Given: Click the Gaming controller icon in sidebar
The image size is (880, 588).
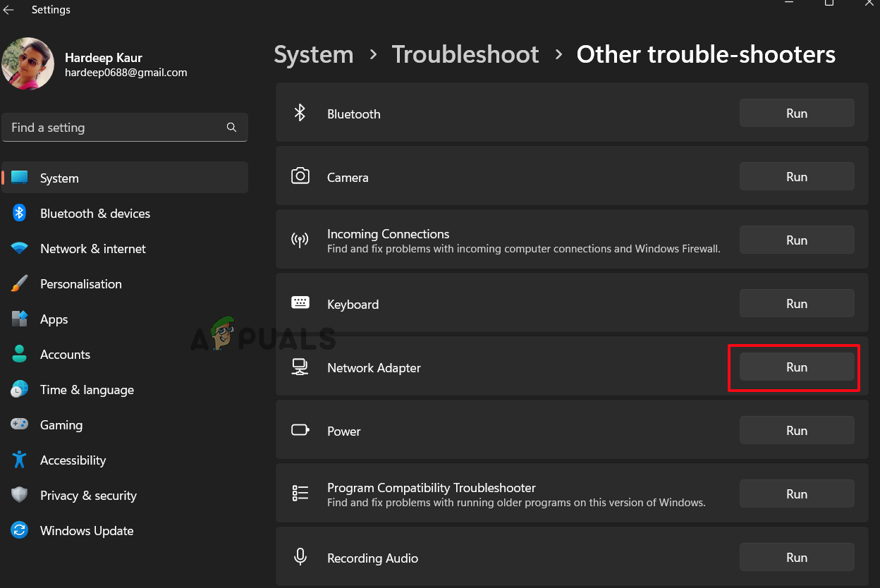Looking at the screenshot, I should click(20, 424).
